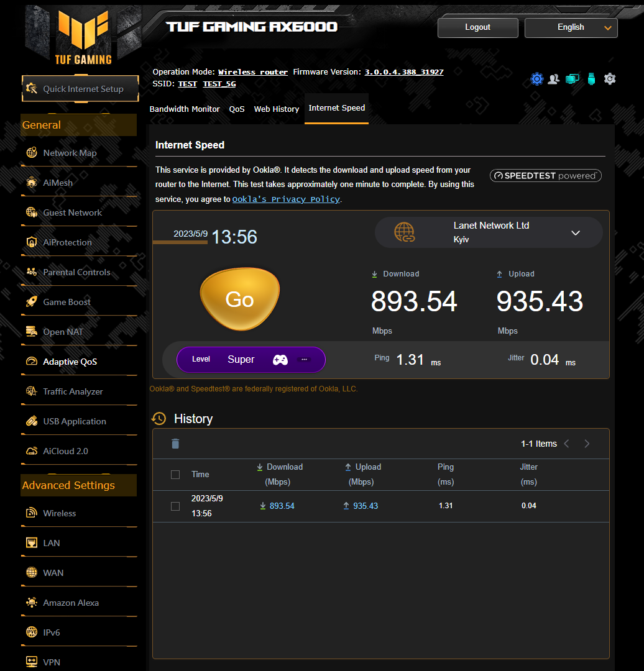Screen dimensions: 644x671
Task: Click the TEST SSID link
Action: pyautogui.click(x=188, y=84)
